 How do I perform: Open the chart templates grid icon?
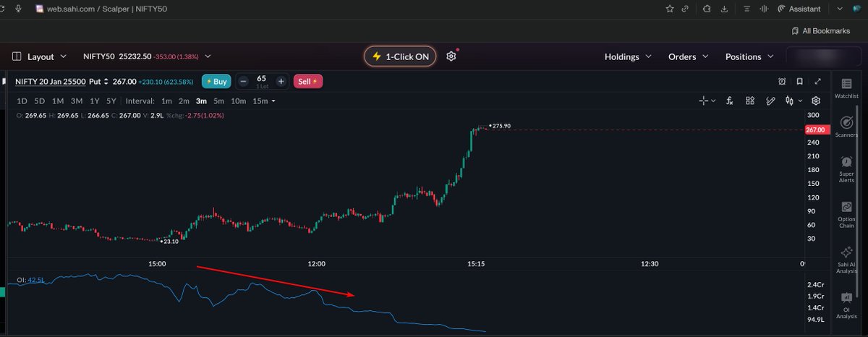tap(750, 101)
